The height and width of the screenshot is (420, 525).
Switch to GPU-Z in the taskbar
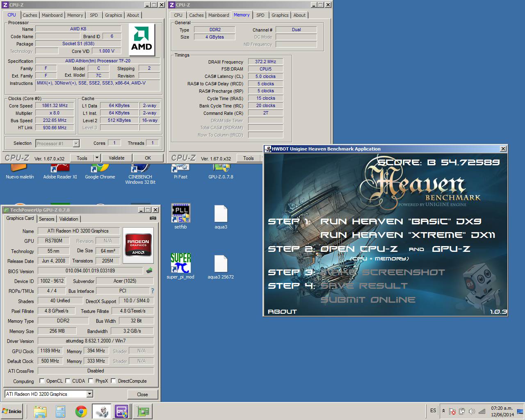pos(142,411)
